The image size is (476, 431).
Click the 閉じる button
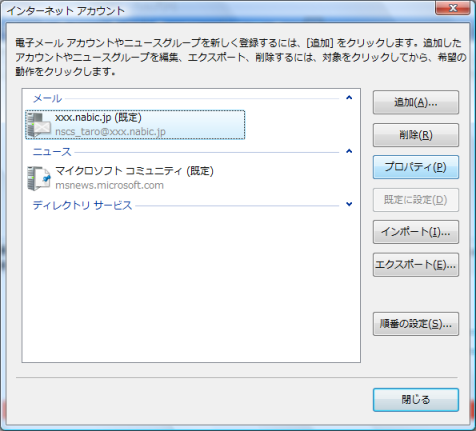coord(416,400)
